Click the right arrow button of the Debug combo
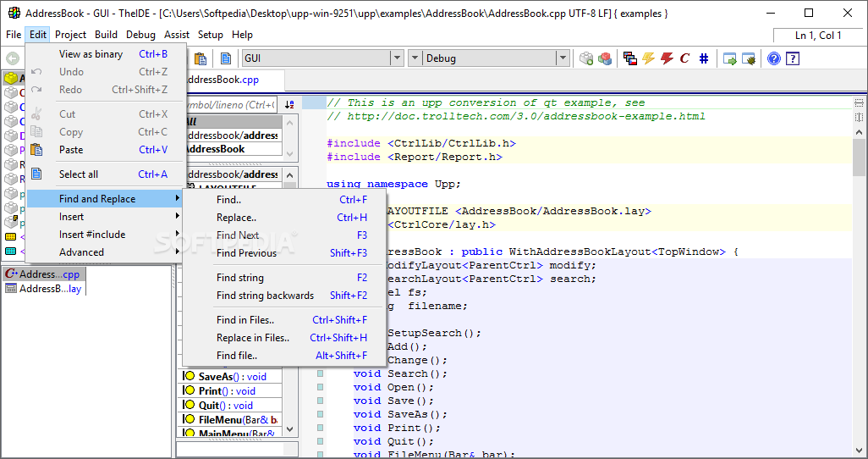The width and height of the screenshot is (868, 459). pos(563,58)
